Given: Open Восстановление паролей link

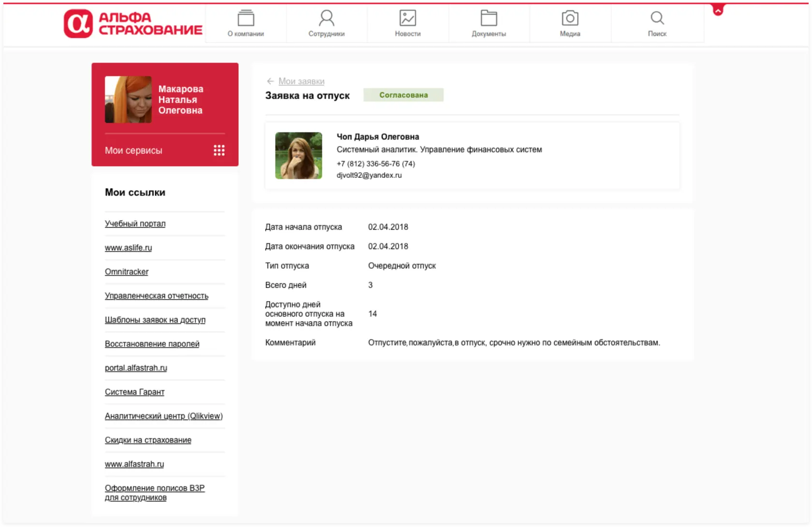Looking at the screenshot, I should [x=152, y=344].
